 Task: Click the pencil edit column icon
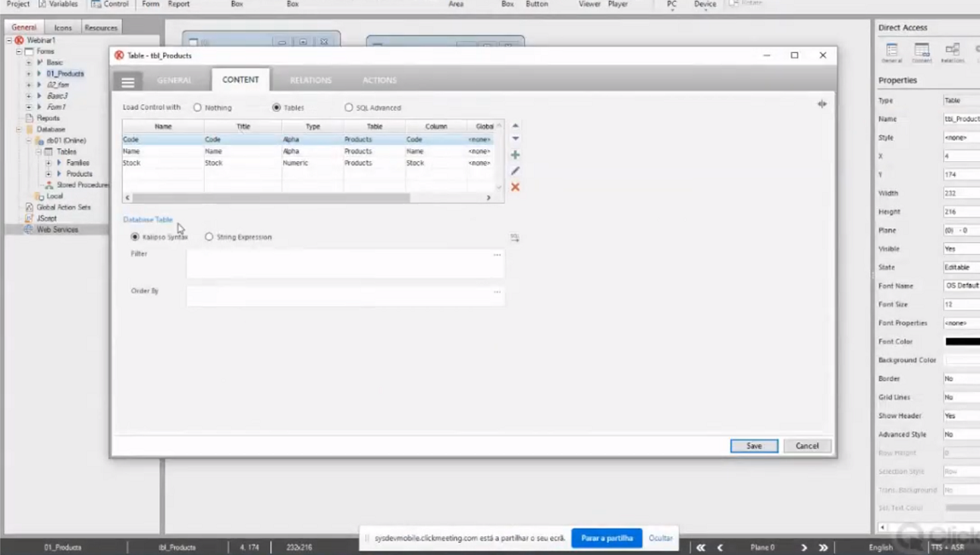point(515,171)
